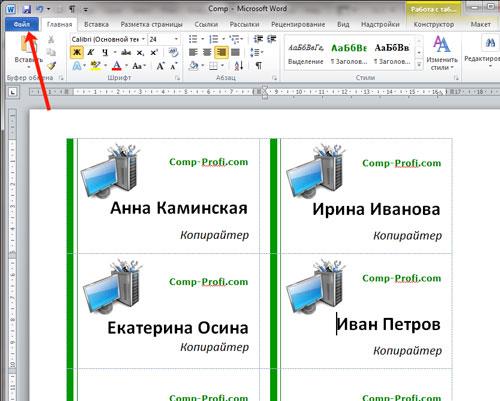The height and width of the screenshot is (401, 500).
Task: Click the bulleted list icon
Action: click(x=193, y=39)
